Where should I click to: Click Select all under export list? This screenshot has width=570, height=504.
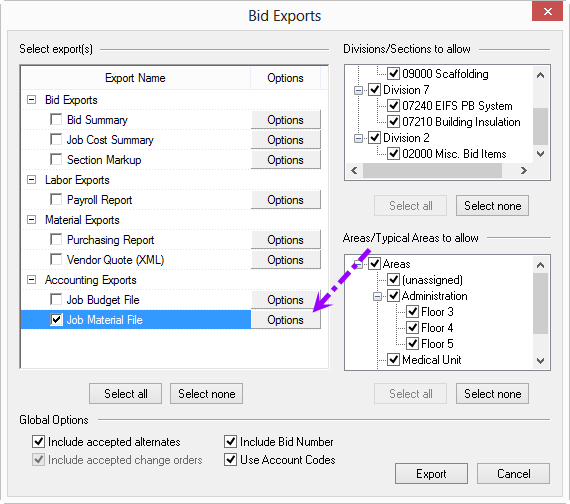[125, 393]
